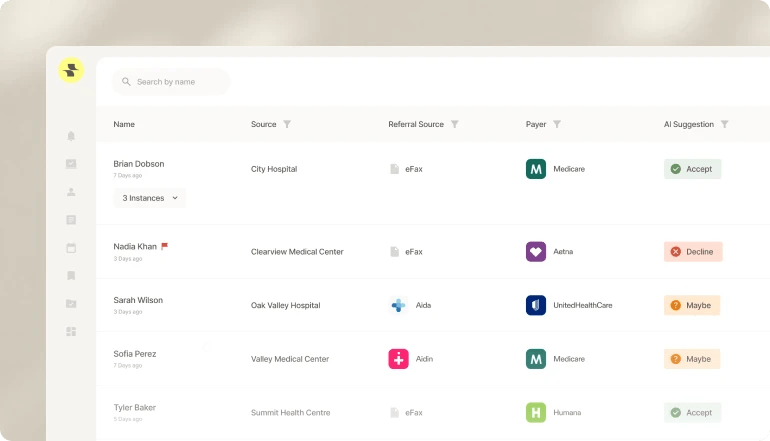
Task: Filter the AI Suggestion column
Action: 724,124
